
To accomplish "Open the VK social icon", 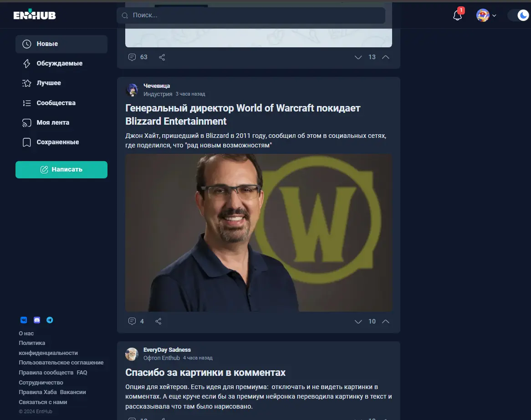I will pyautogui.click(x=24, y=320).
